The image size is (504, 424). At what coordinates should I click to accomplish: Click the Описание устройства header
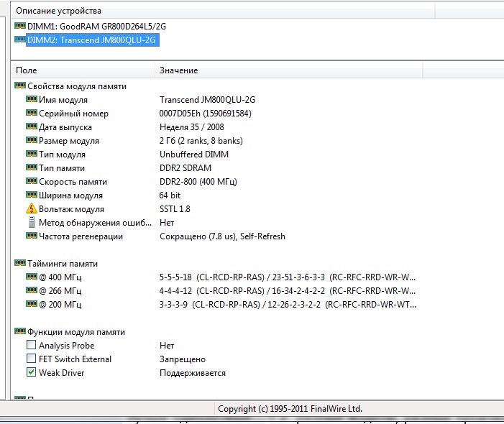(x=59, y=11)
